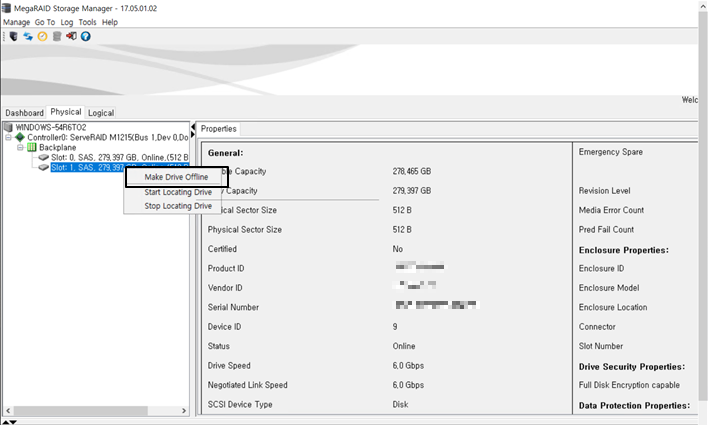Viewport: 708px width, 425px height.
Task: Click the Certified value No
Action: pyautogui.click(x=397, y=249)
